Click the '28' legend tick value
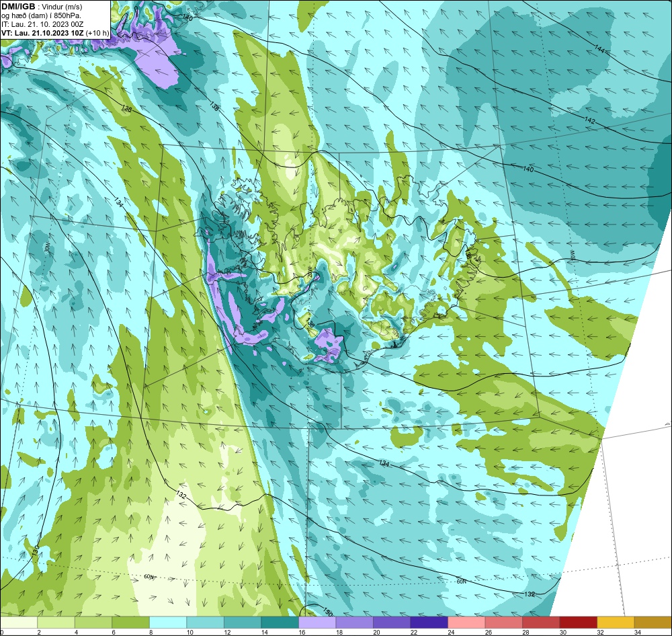The width and height of the screenshot is (672, 636). click(526, 632)
